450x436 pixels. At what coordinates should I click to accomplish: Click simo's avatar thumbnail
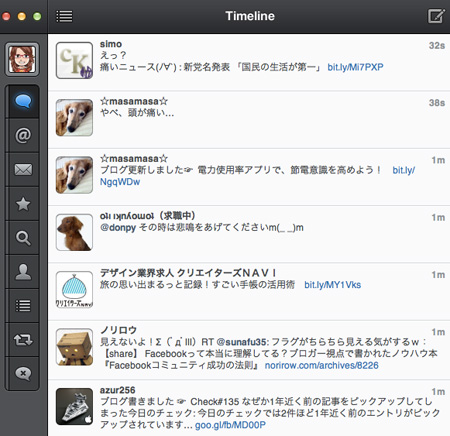click(74, 60)
